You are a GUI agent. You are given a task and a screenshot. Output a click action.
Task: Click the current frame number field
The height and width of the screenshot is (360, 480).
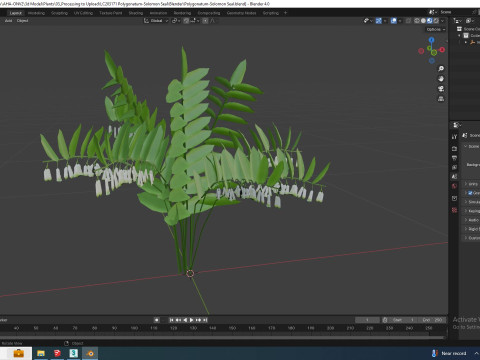[367, 320]
